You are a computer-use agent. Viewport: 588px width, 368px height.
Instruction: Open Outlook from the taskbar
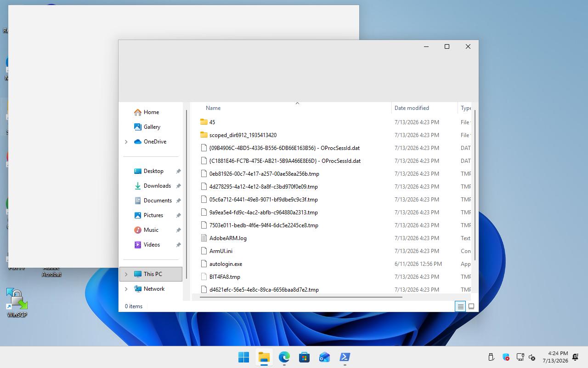click(324, 357)
